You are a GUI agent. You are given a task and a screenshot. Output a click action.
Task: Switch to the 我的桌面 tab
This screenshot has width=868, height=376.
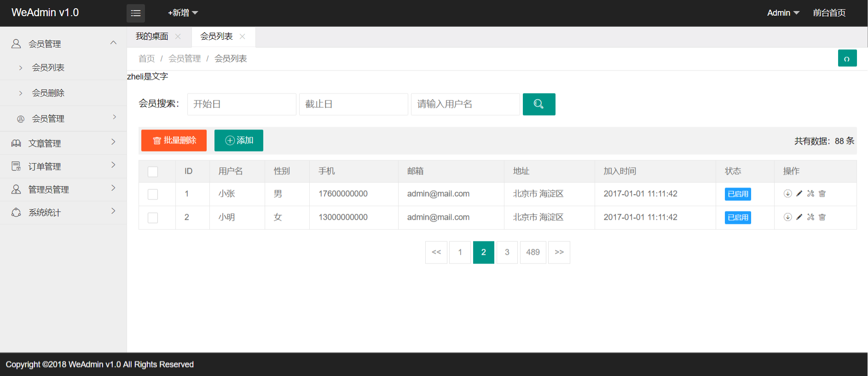click(x=152, y=36)
